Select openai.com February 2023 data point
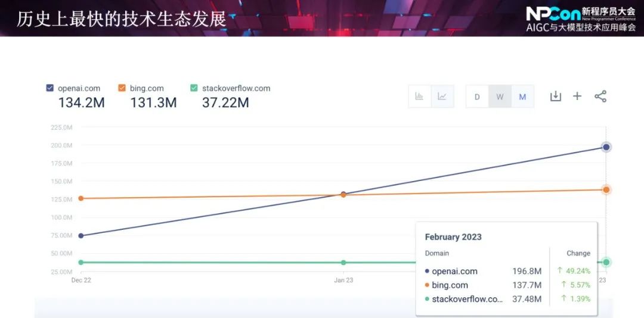This screenshot has height=318, width=644. [x=606, y=147]
